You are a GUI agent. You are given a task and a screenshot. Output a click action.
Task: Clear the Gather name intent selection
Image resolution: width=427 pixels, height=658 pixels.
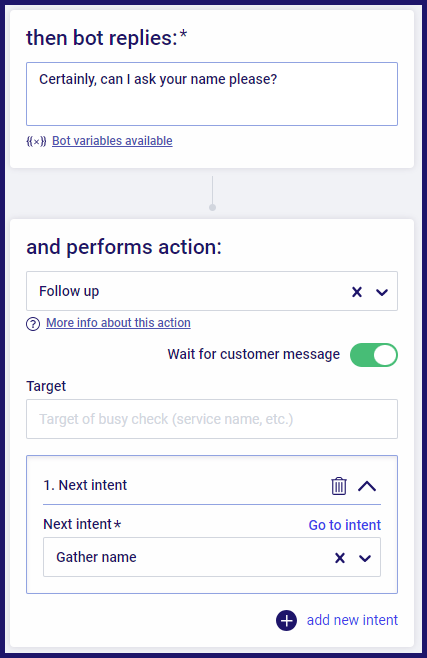click(x=340, y=558)
